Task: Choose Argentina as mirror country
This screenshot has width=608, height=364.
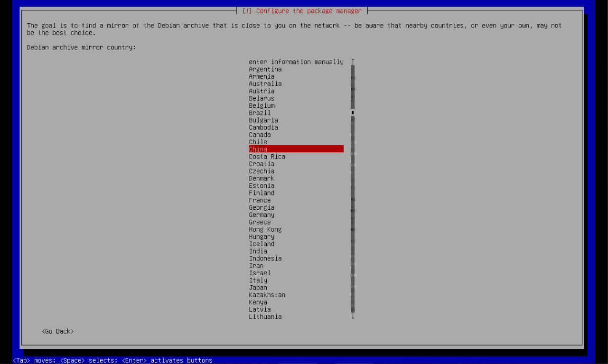Action: tap(265, 69)
